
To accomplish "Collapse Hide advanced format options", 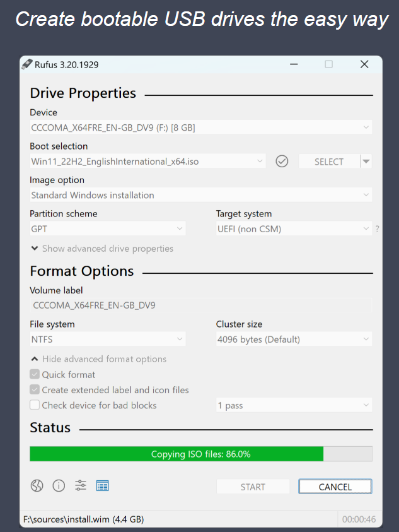I will point(98,359).
